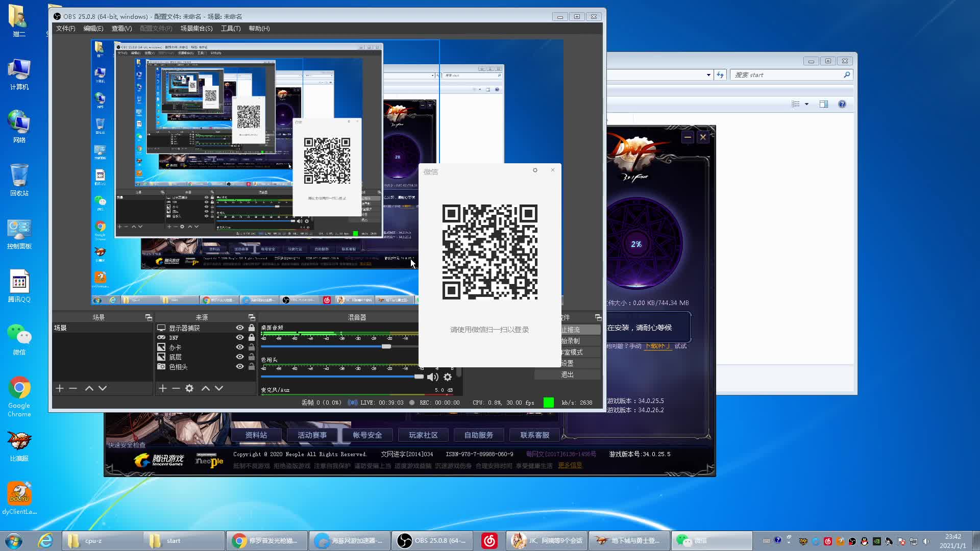
Task: Open the 腾讯QQ desktop icon
Action: [x=19, y=286]
